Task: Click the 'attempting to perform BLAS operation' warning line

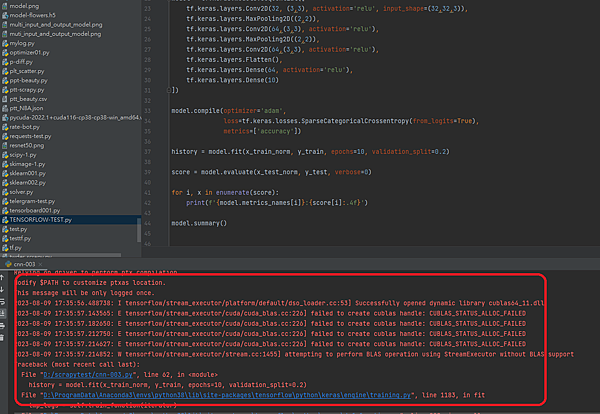Action: pyautogui.click(x=295, y=354)
